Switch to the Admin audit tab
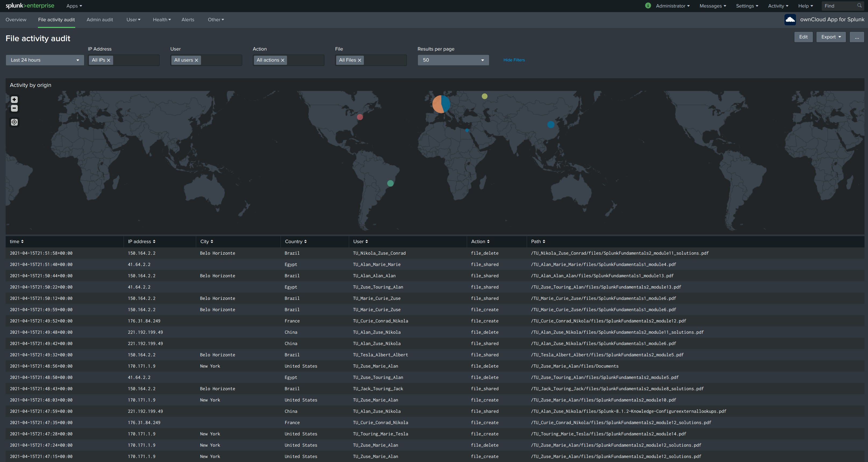This screenshot has height=462, width=868. [x=100, y=20]
